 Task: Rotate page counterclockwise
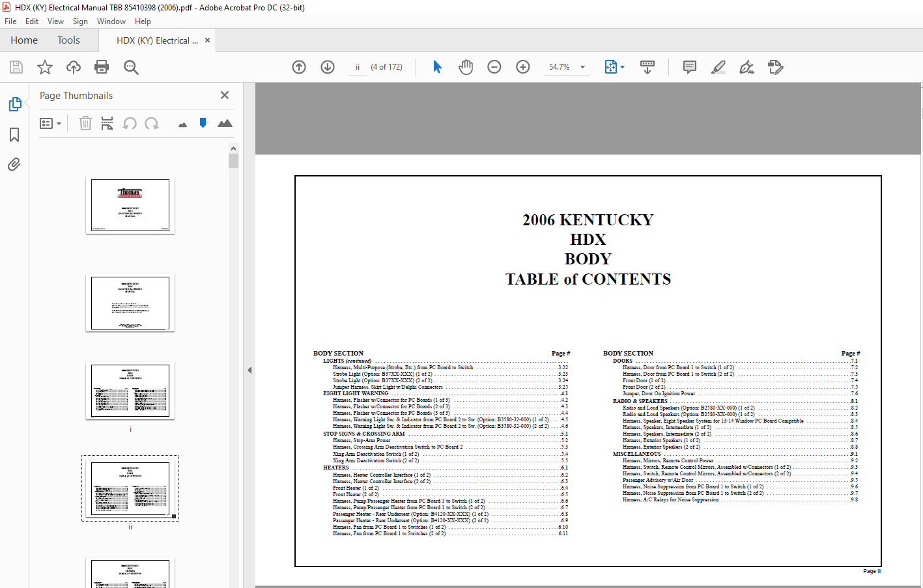click(x=130, y=123)
